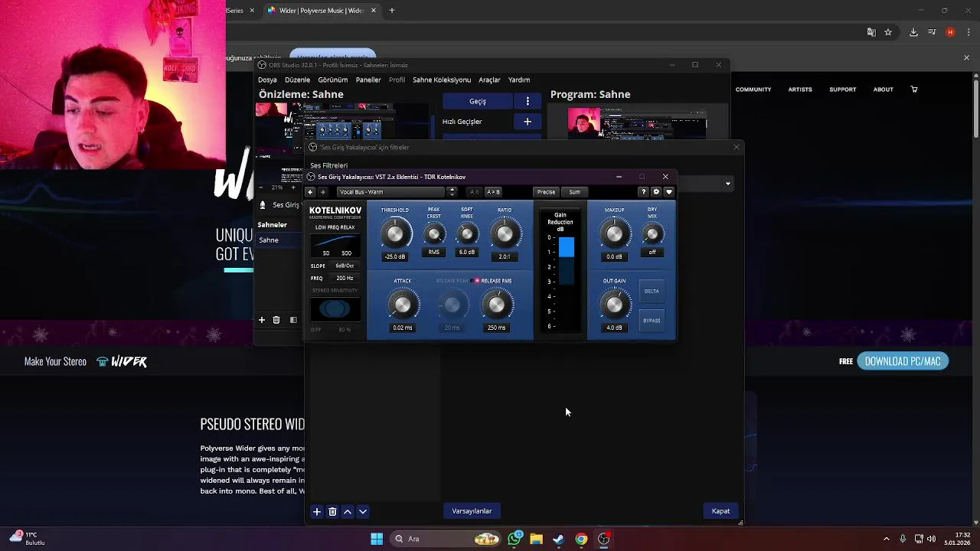
Task: Open the Araçlar menu in OBS
Action: pyautogui.click(x=489, y=80)
